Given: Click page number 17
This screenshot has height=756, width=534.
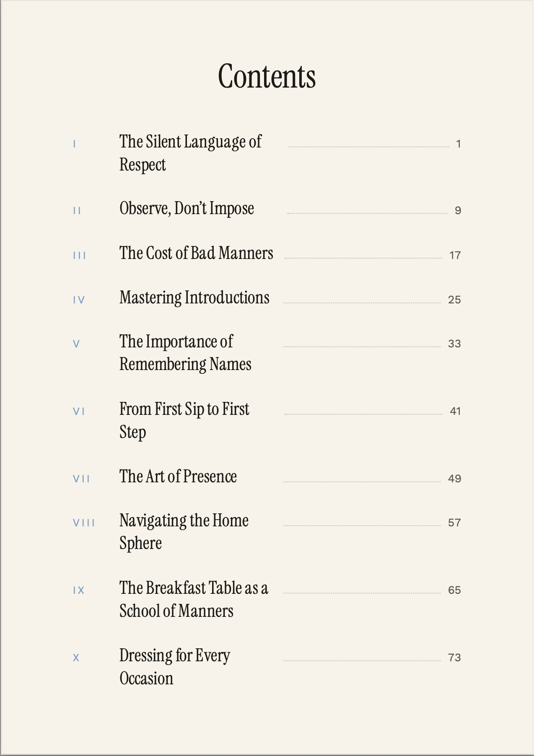Looking at the screenshot, I should (x=455, y=255).
